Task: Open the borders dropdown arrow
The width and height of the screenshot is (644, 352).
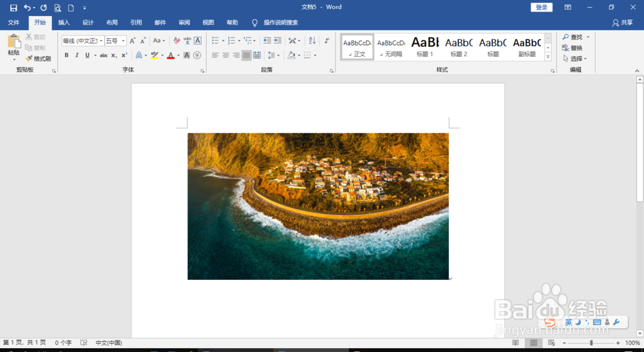Action: click(x=315, y=55)
